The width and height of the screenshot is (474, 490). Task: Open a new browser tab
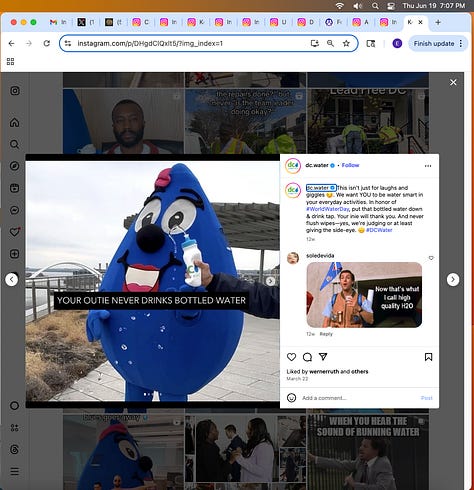click(x=438, y=22)
